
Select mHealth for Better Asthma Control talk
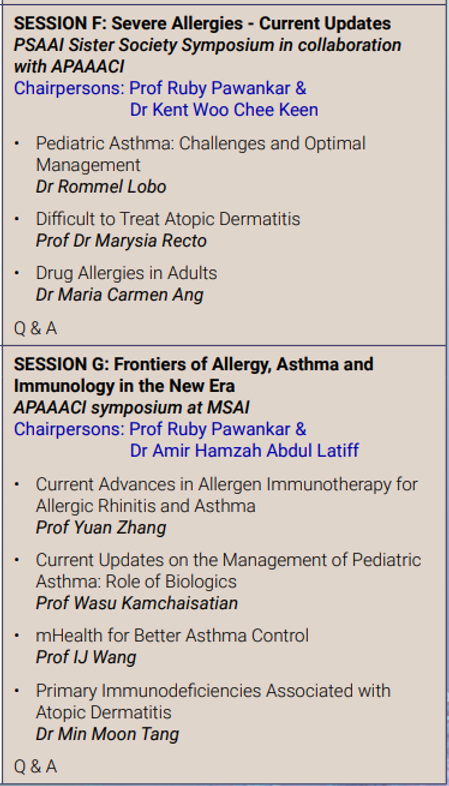click(172, 636)
